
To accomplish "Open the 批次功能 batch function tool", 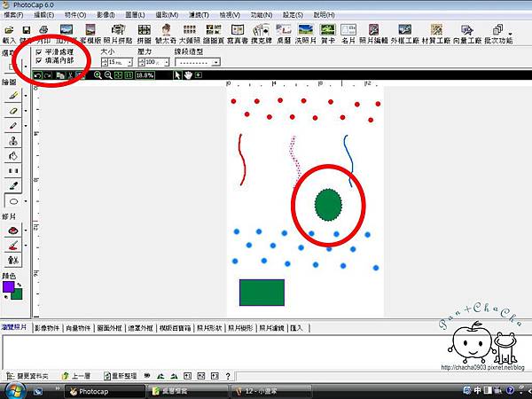I will [497, 34].
